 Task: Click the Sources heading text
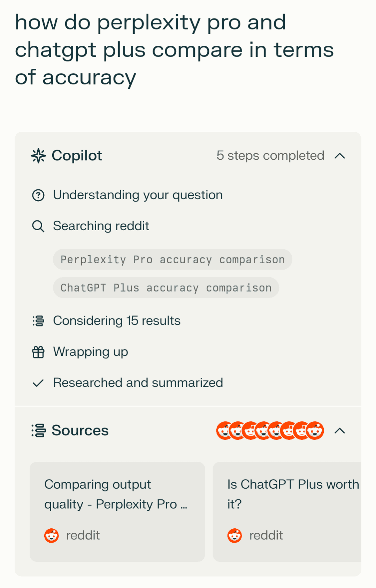point(80,431)
